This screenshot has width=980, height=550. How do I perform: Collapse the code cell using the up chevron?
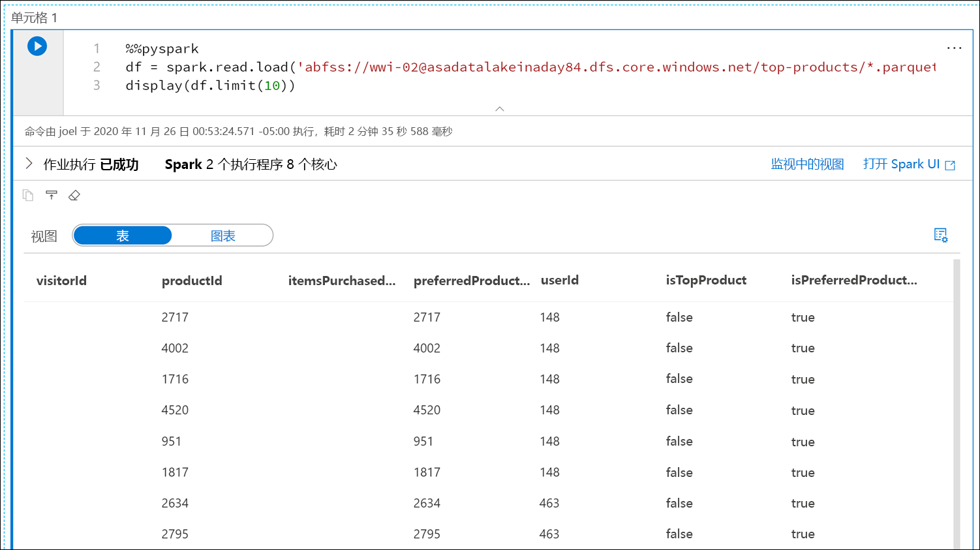coord(500,109)
